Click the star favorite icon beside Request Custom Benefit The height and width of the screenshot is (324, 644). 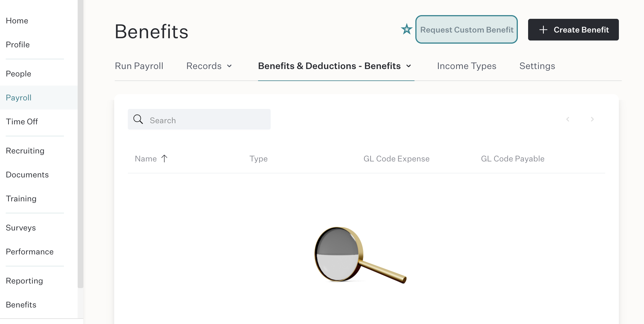(x=406, y=29)
